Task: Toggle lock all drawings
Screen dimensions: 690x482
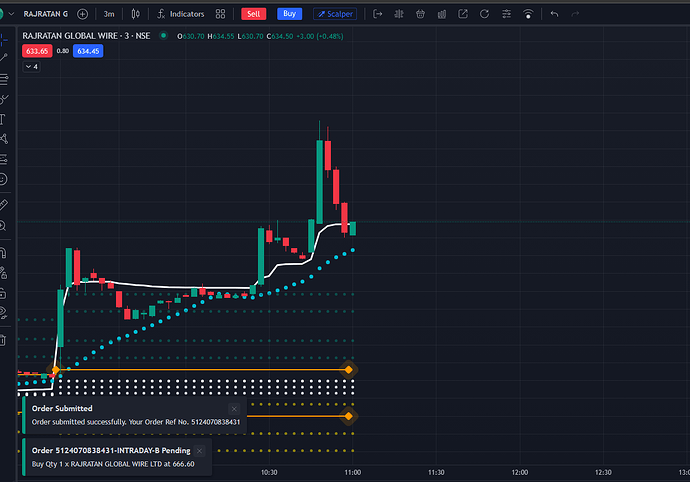Action: [4, 293]
